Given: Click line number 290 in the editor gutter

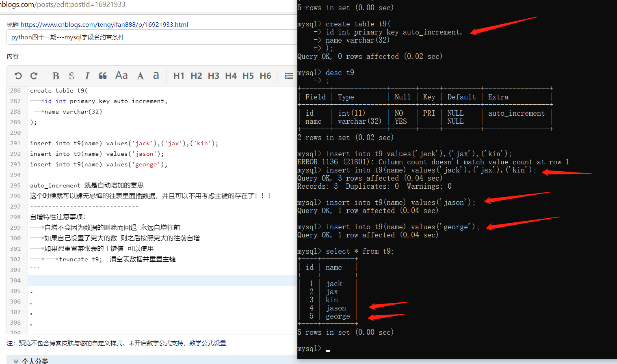Looking at the screenshot, I should pyautogui.click(x=15, y=133).
